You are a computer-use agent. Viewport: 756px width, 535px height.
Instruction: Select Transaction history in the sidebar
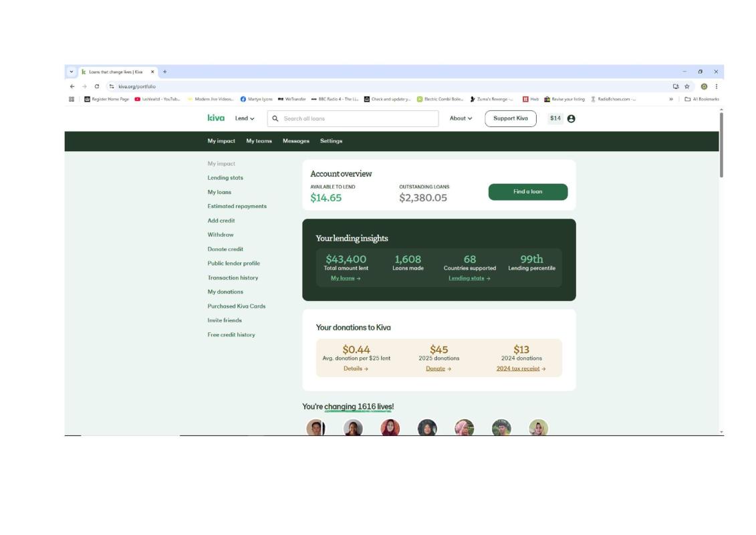[x=233, y=278]
